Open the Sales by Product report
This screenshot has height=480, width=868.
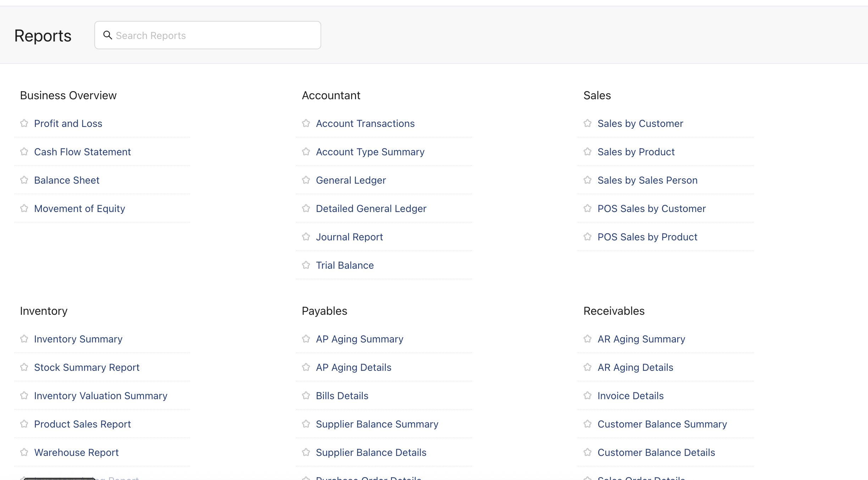[636, 151]
